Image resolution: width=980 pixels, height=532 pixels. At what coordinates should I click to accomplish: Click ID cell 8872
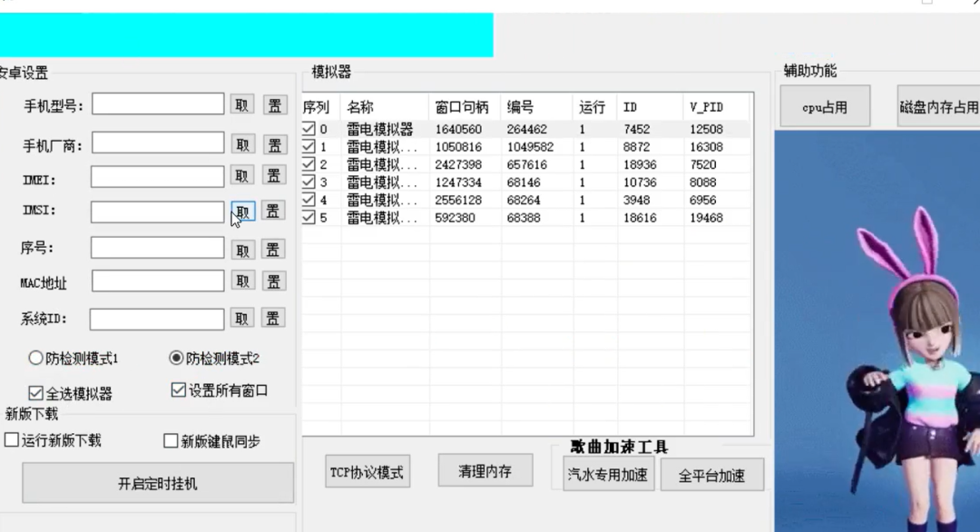click(x=636, y=147)
